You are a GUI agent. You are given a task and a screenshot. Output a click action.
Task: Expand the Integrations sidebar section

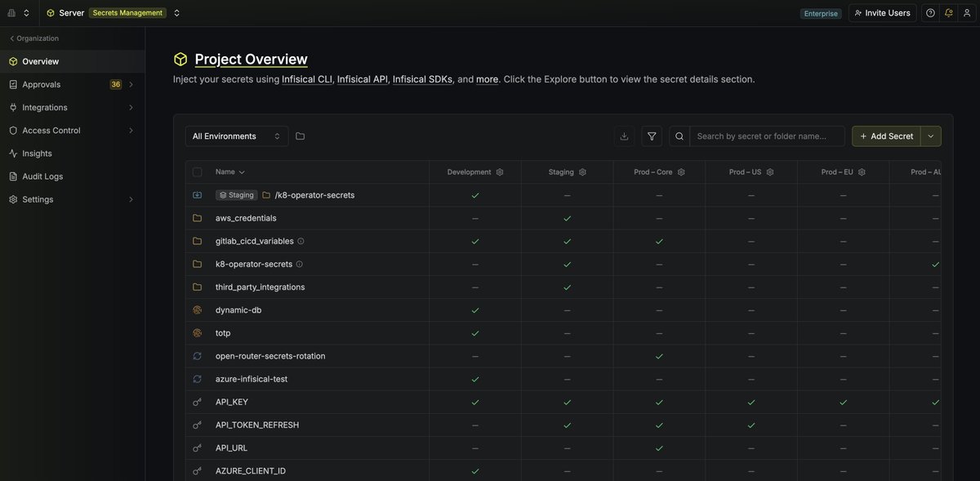pyautogui.click(x=131, y=107)
